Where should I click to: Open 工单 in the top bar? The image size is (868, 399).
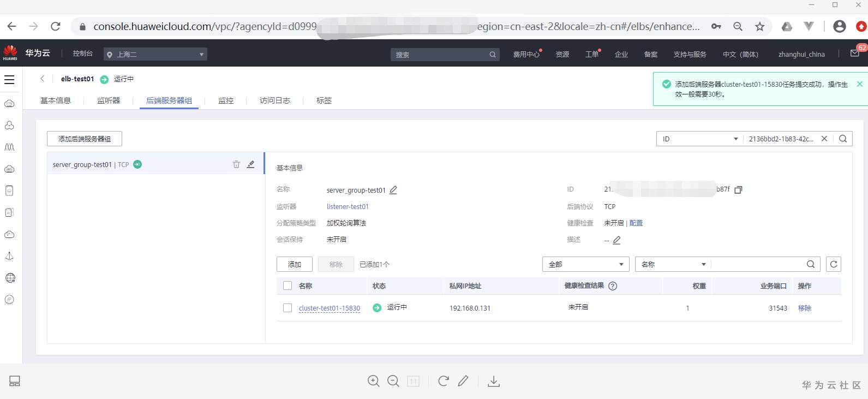coord(592,54)
